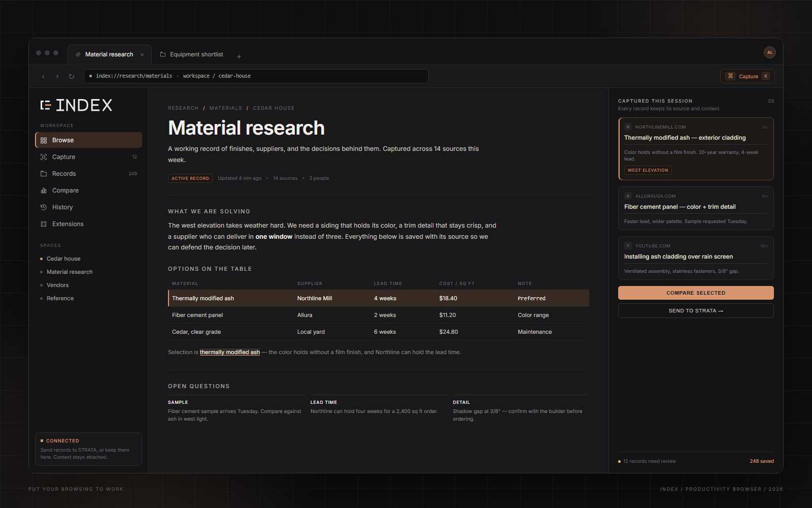Close the Material research tab
Image resolution: width=812 pixels, height=508 pixels.
coord(142,55)
